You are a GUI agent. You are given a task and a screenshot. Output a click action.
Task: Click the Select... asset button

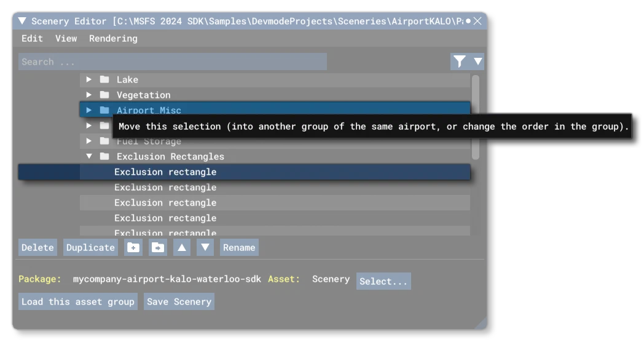[x=383, y=281]
